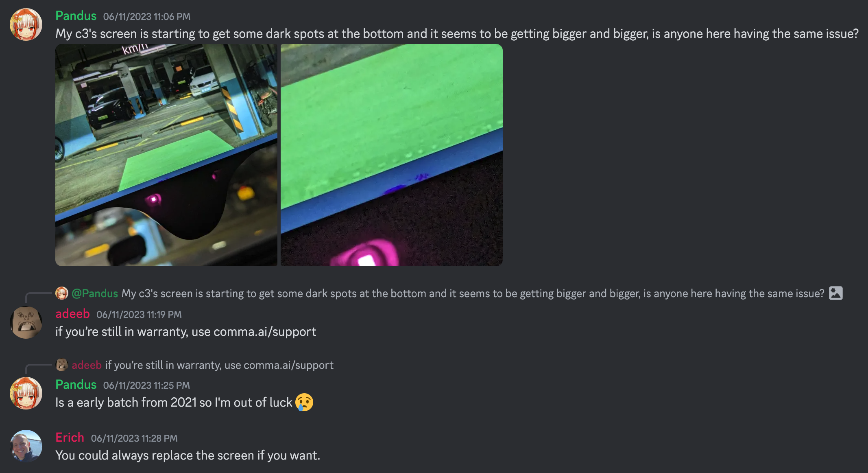Click the crying emoji in Pandus's message
This screenshot has width=868, height=473.
pos(304,402)
